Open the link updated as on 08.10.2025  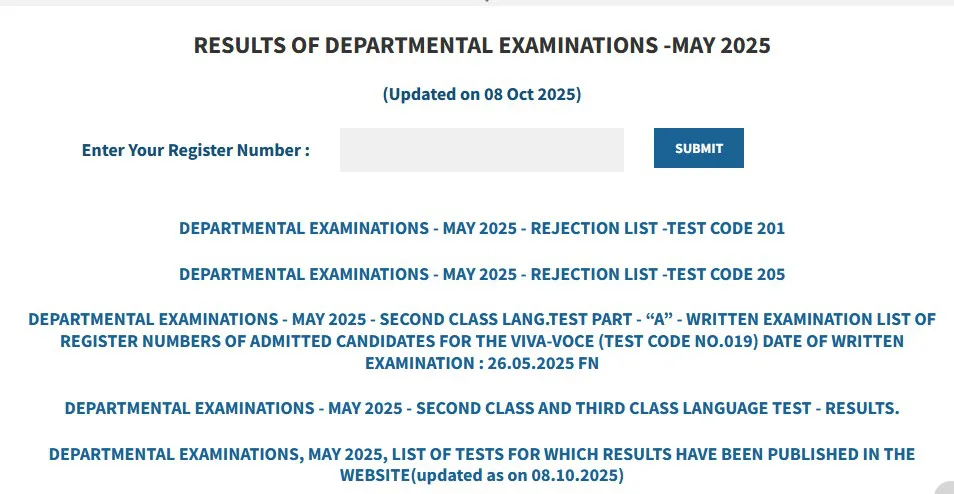pos(481,464)
